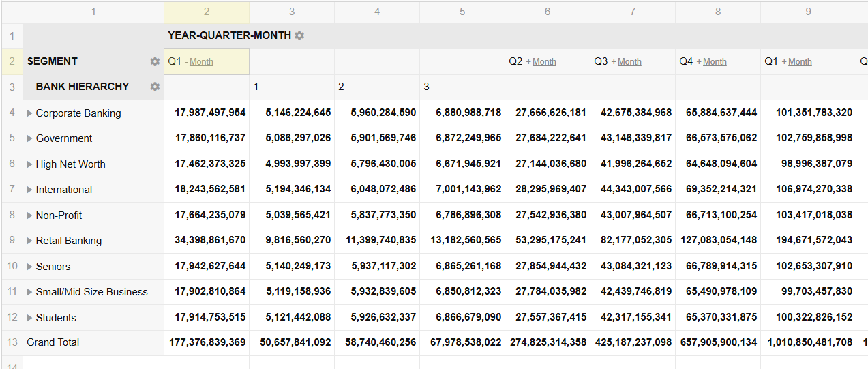Expand the Corporate Banking row
868x369 pixels.
29,113
